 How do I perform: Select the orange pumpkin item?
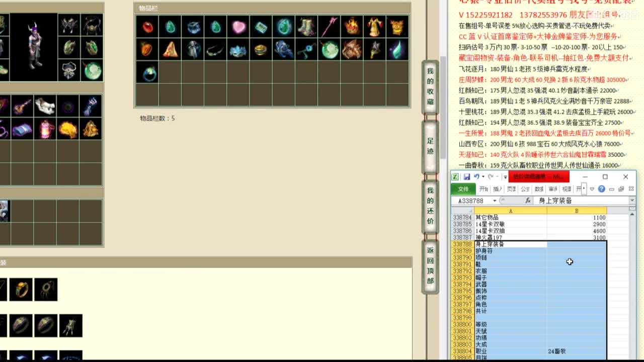(x=147, y=49)
